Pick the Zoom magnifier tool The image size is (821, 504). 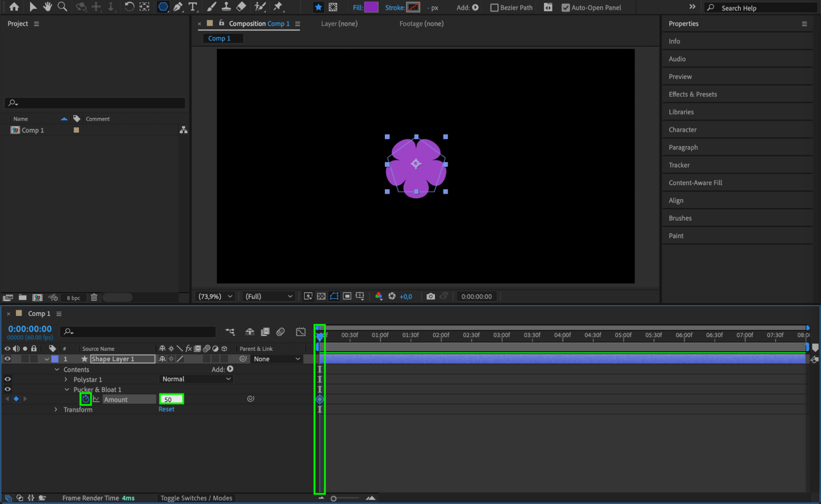pos(62,7)
